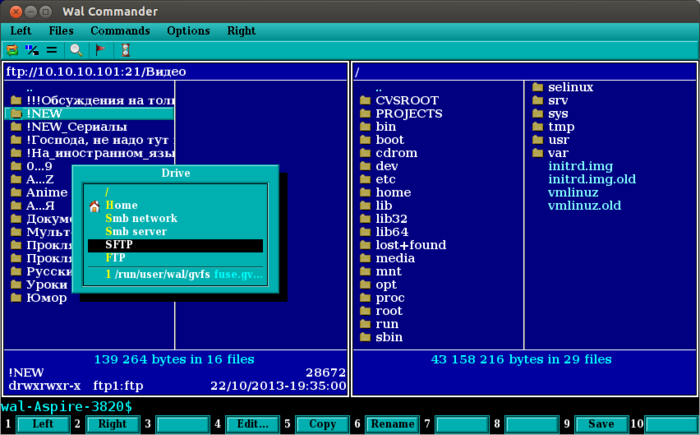The width and height of the screenshot is (700, 435).
Task: Open the Right menu
Action: [241, 31]
